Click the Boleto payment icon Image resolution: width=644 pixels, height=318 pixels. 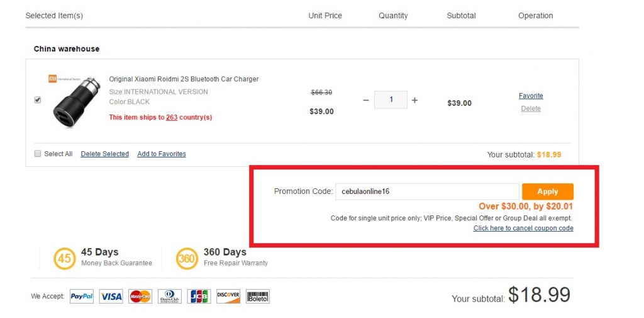point(258,296)
